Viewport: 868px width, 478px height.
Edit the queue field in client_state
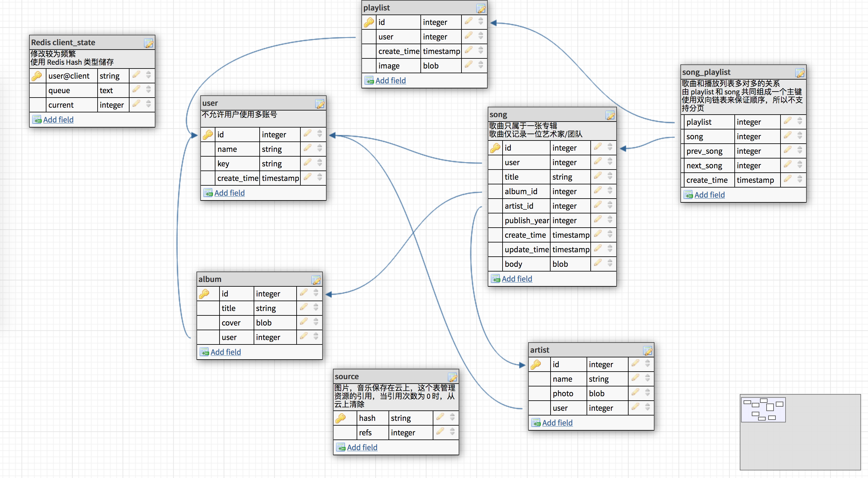click(x=136, y=90)
